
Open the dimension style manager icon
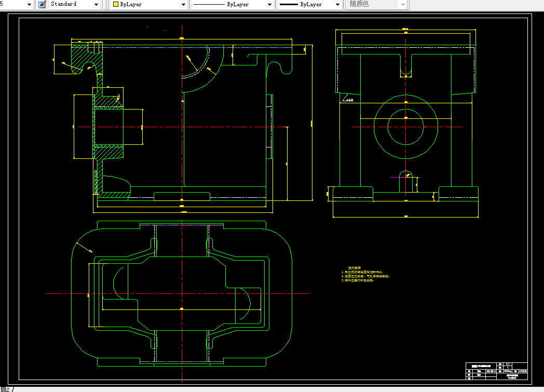[x=42, y=5]
